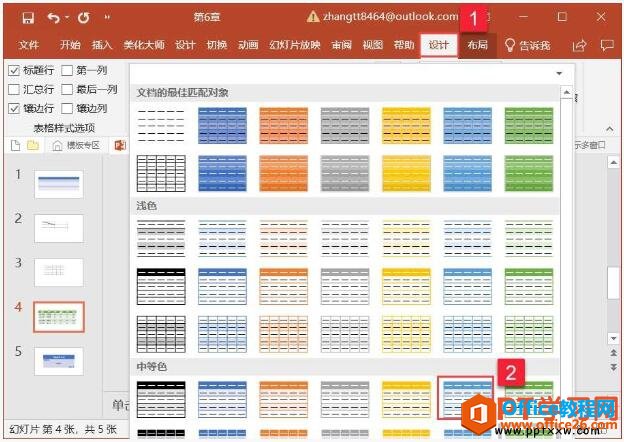Select slide 2 thumbnail

[59, 228]
